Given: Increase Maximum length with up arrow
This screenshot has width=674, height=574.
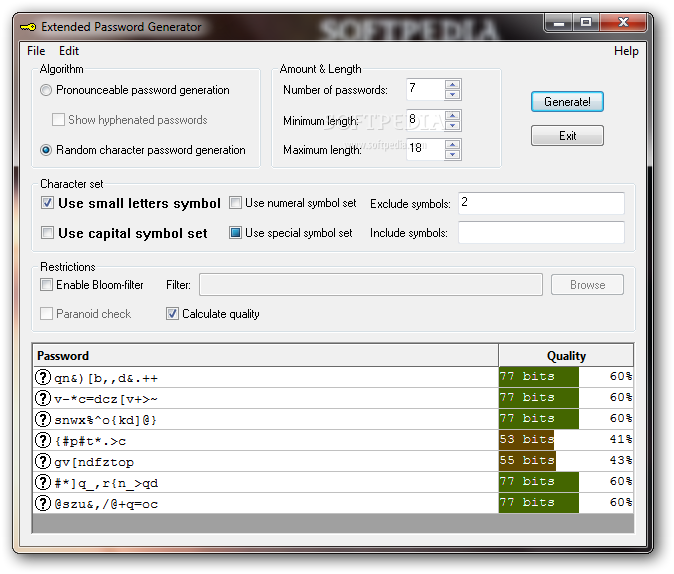Looking at the screenshot, I should 452,144.
